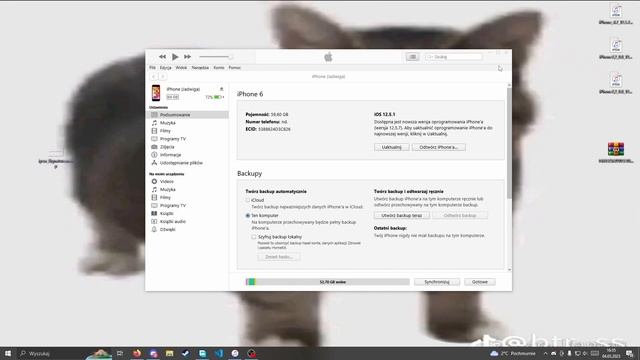Open the Windows Start menu
Image resolution: width=640 pixels, height=360 pixels.
coord(7,353)
